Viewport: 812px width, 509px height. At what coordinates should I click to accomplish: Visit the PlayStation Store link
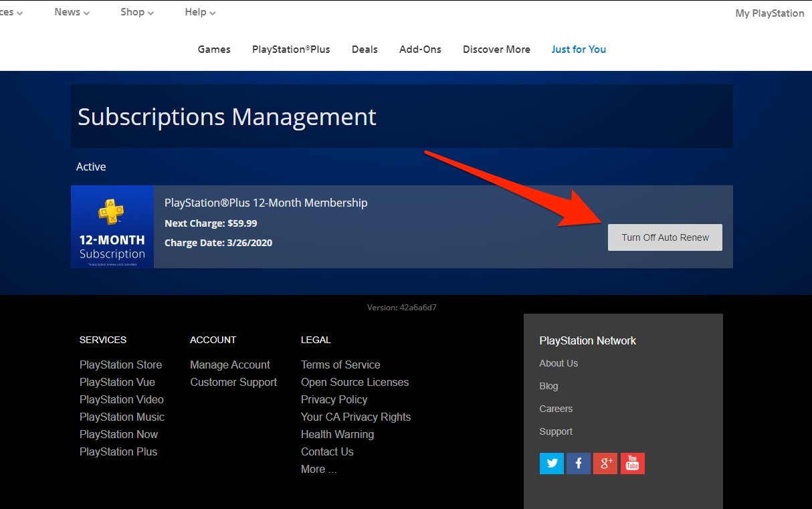(x=120, y=365)
